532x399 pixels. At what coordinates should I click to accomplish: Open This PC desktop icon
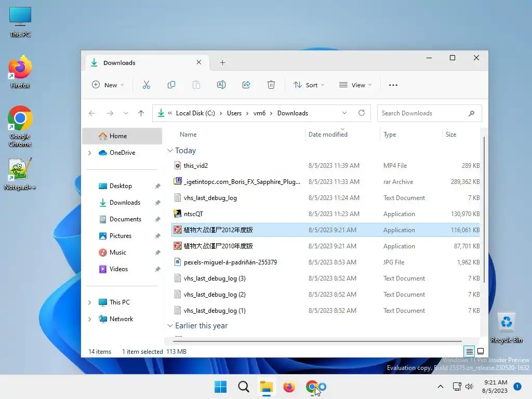[20, 22]
